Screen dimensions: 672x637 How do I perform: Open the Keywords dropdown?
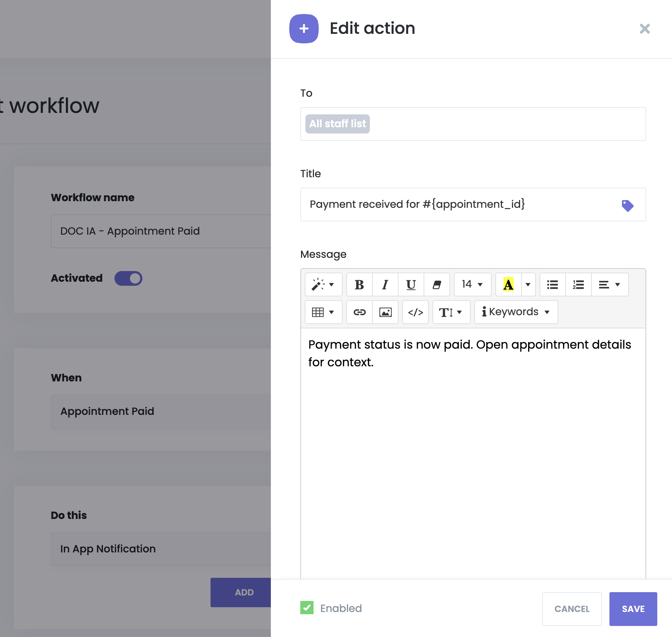[x=516, y=312]
